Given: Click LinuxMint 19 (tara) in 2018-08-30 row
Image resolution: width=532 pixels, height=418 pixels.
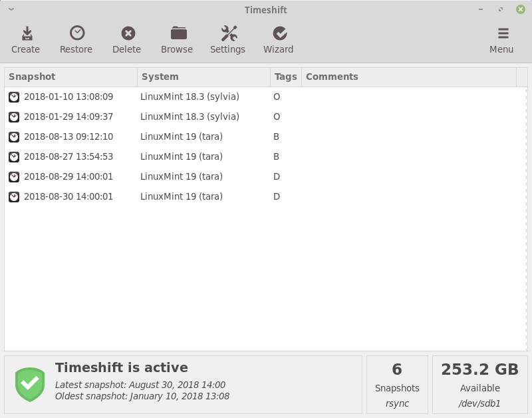Looking at the screenshot, I should coord(182,196).
